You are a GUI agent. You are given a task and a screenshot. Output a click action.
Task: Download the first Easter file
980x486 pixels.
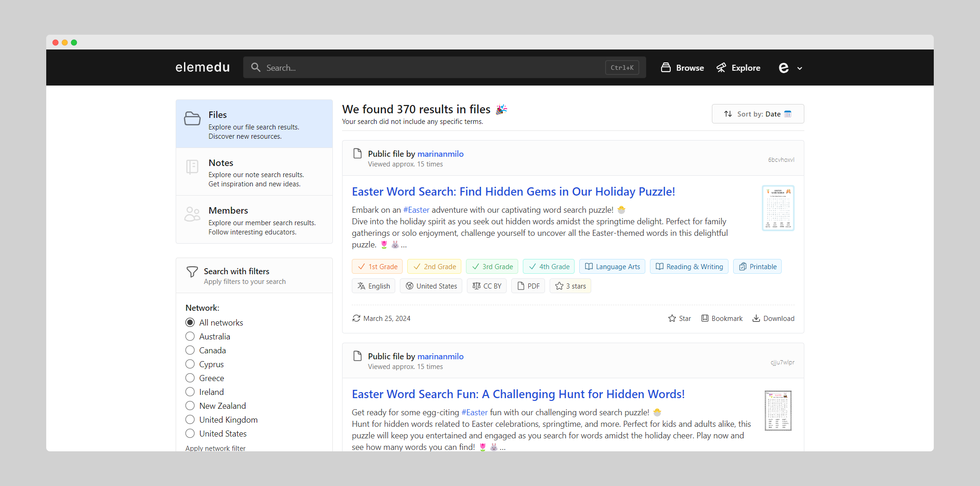coord(773,319)
